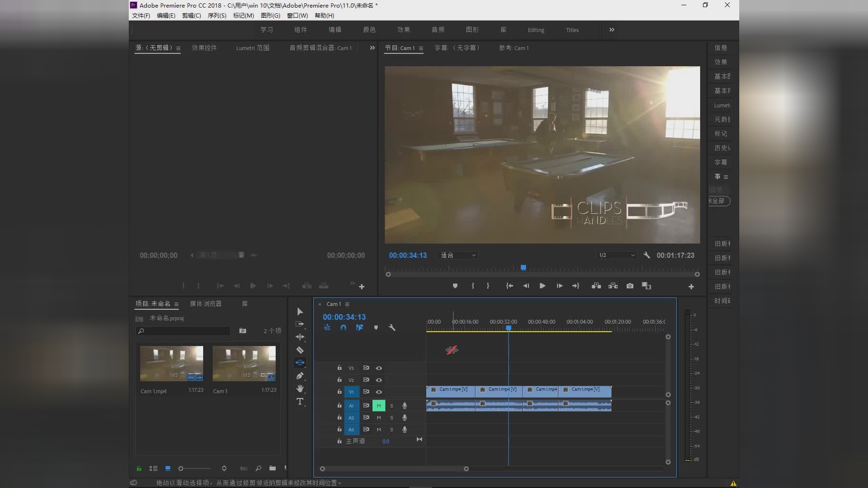Click the project search field
Image resolution: width=868 pixels, height=488 pixels.
[x=183, y=331]
